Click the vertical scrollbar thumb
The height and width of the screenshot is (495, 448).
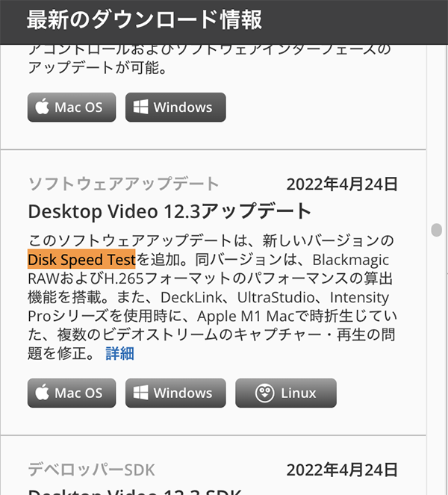coord(436,230)
